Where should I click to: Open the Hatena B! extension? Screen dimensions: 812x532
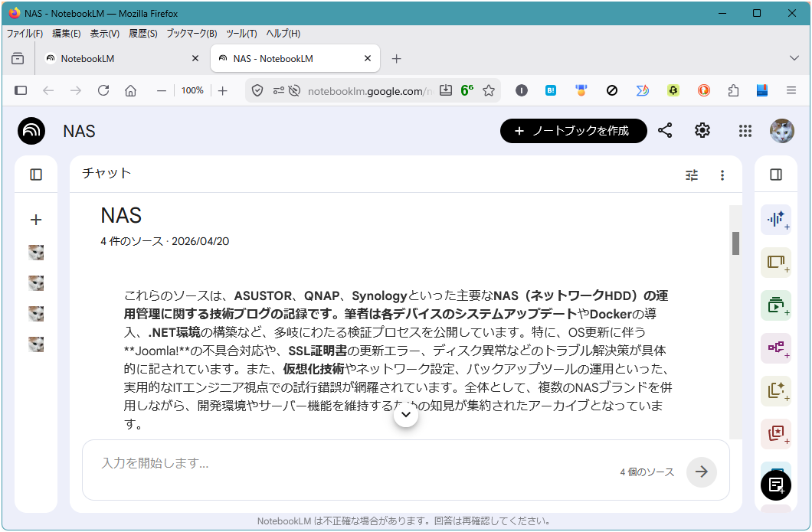[551, 90]
